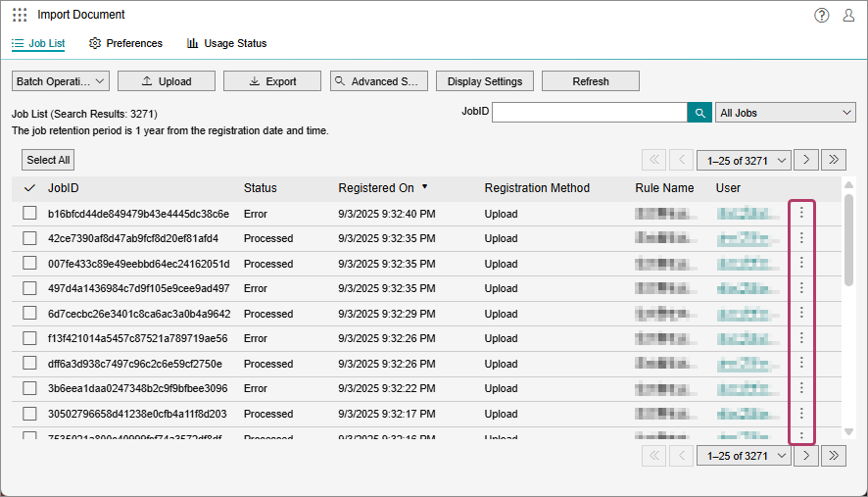Check the box for job 42ce7390af8d47ab9fcf8d20ef81afd4
868x497 pixels.
point(30,238)
